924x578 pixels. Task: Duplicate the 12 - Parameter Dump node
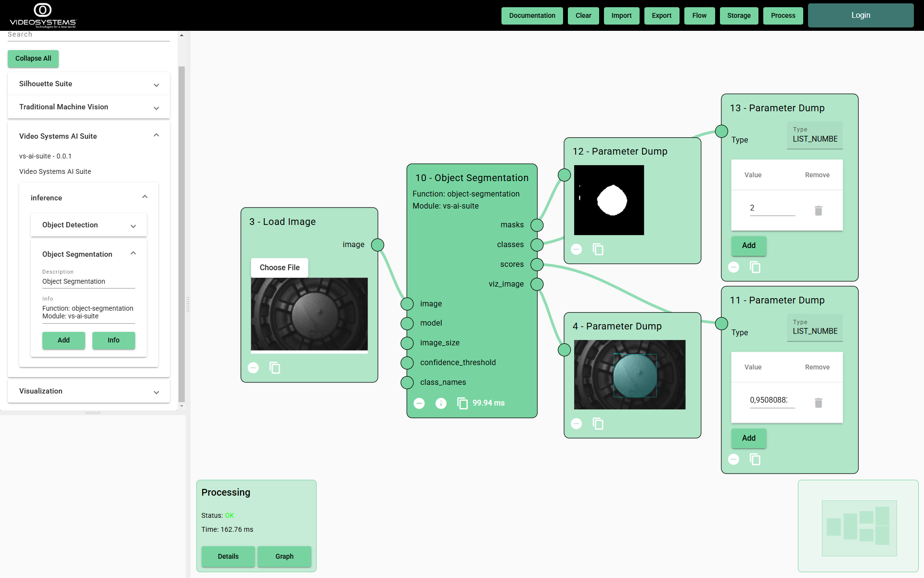click(598, 250)
